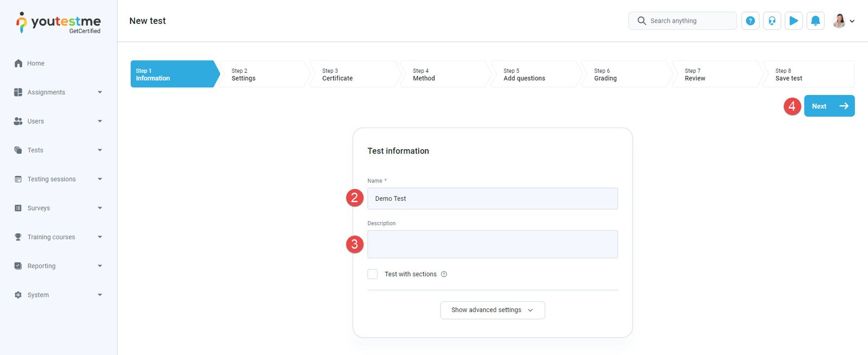Click the Training courses trophy icon
This screenshot has width=868, height=355.
pos(18,237)
